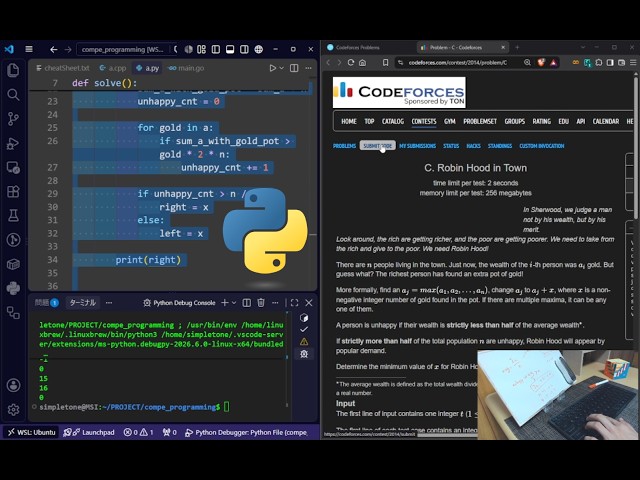
Task: Click the Codeforces logo
Action: pyautogui.click(x=399, y=93)
